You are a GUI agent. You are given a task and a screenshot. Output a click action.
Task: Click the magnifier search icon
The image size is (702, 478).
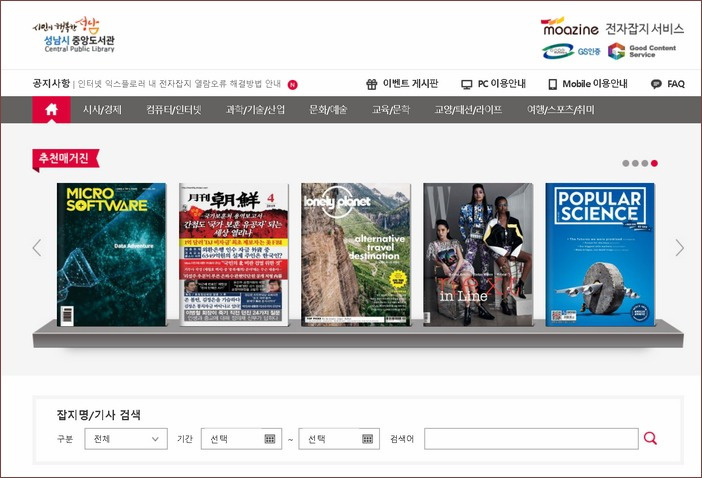(x=650, y=439)
